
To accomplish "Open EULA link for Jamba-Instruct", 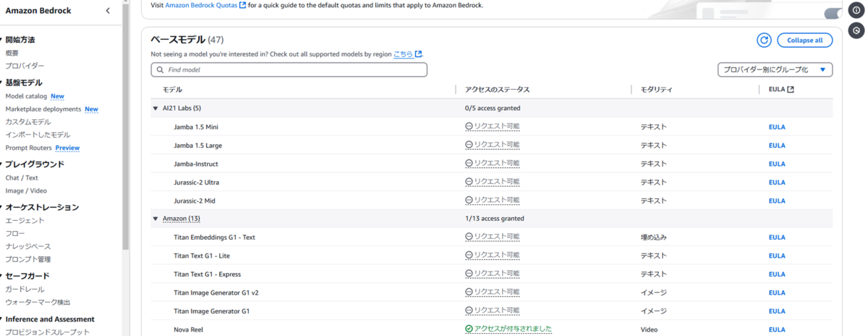I will (x=777, y=164).
